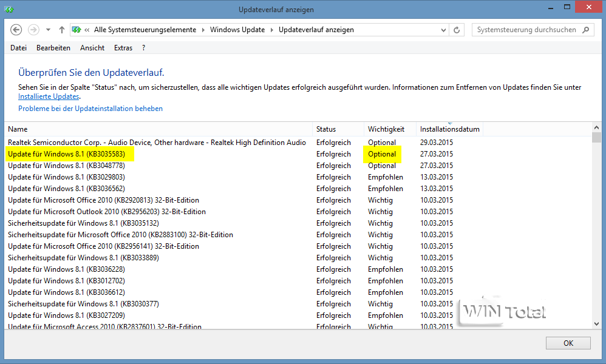The image size is (606, 364).
Task: Open the Bearbeiten menu
Action: click(53, 48)
